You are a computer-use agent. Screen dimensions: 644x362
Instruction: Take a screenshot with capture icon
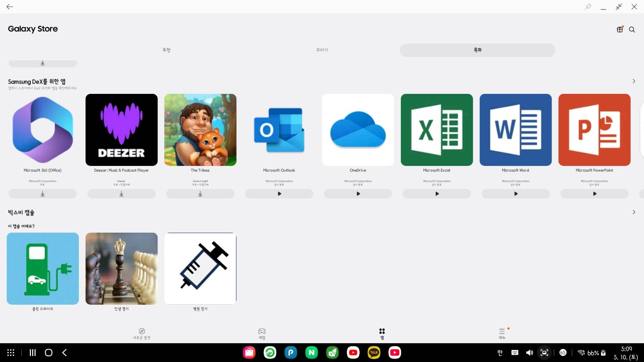[544, 353]
